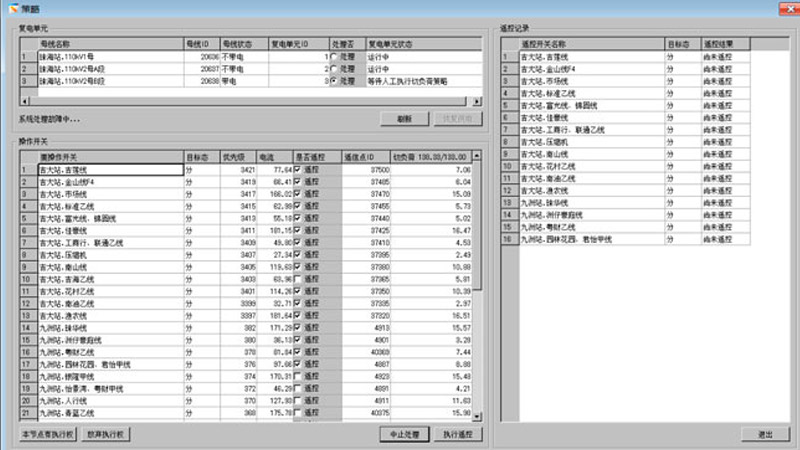Screen dimensions: 800x450
Task: Click the left arrow of the horizontal scrollbar
Action: pos(23,100)
